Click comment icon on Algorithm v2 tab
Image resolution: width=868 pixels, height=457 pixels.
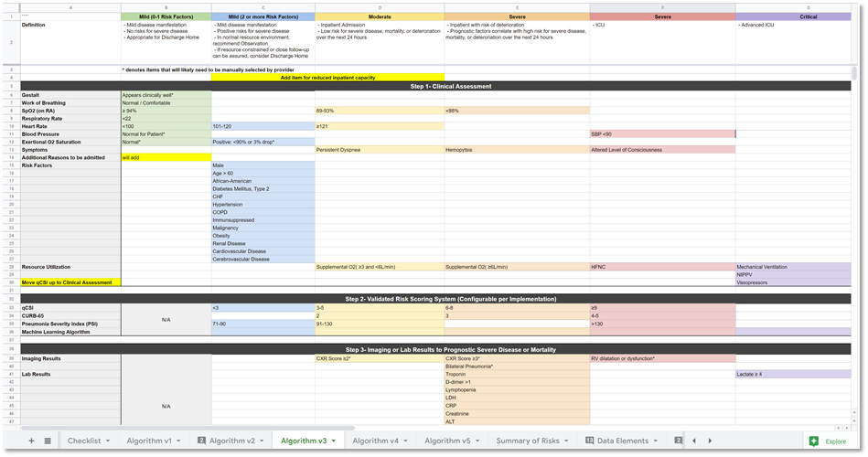(x=200, y=441)
